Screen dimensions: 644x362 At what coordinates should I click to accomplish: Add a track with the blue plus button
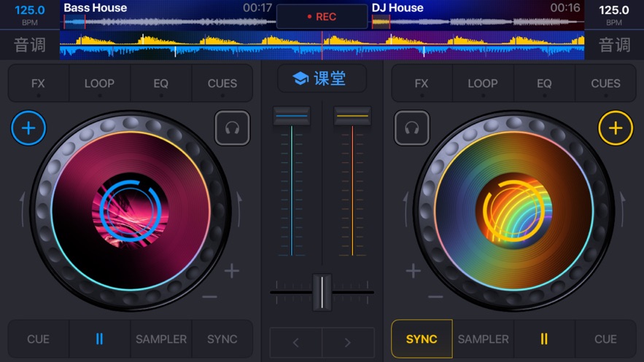point(28,128)
